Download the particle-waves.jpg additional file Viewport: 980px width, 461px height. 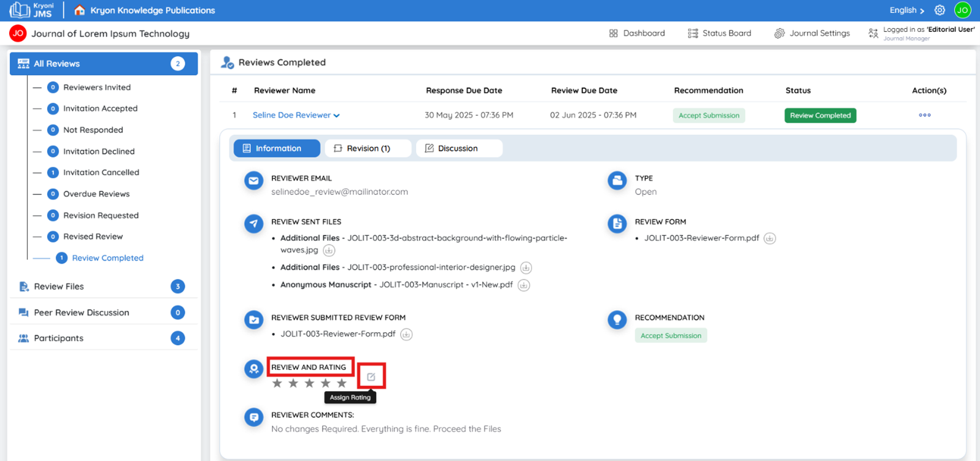tap(329, 250)
